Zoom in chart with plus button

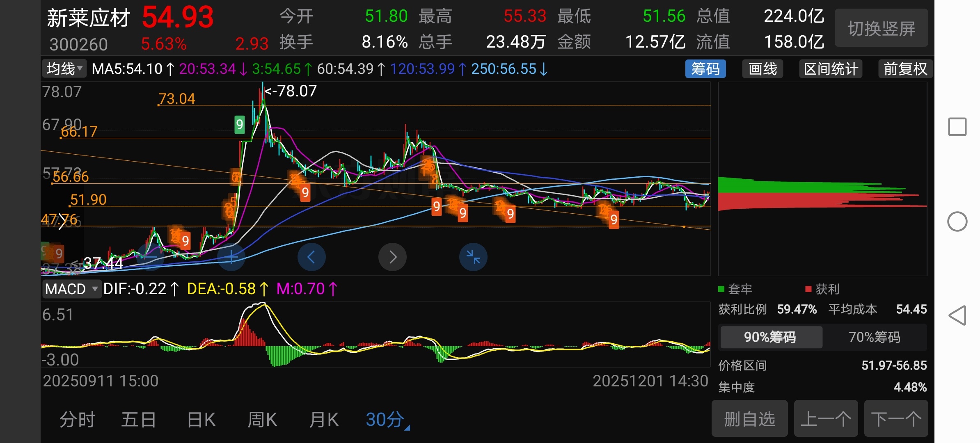(231, 257)
